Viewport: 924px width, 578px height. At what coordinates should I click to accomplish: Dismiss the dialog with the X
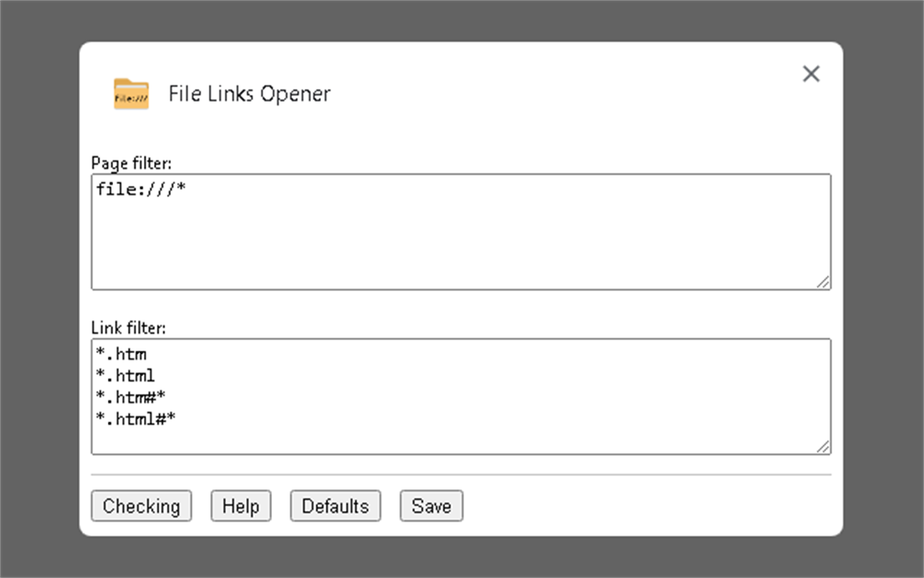pos(811,74)
